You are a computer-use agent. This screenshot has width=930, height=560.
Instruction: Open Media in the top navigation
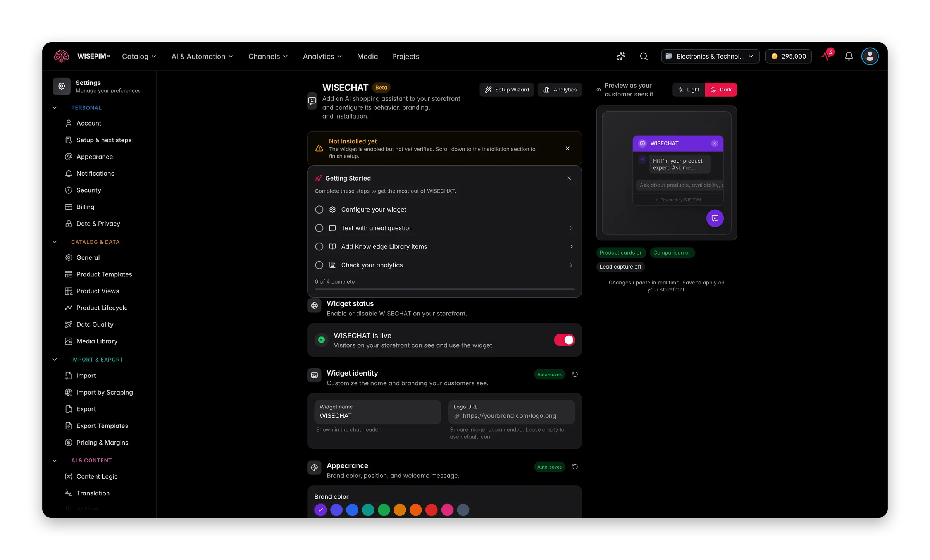click(367, 57)
